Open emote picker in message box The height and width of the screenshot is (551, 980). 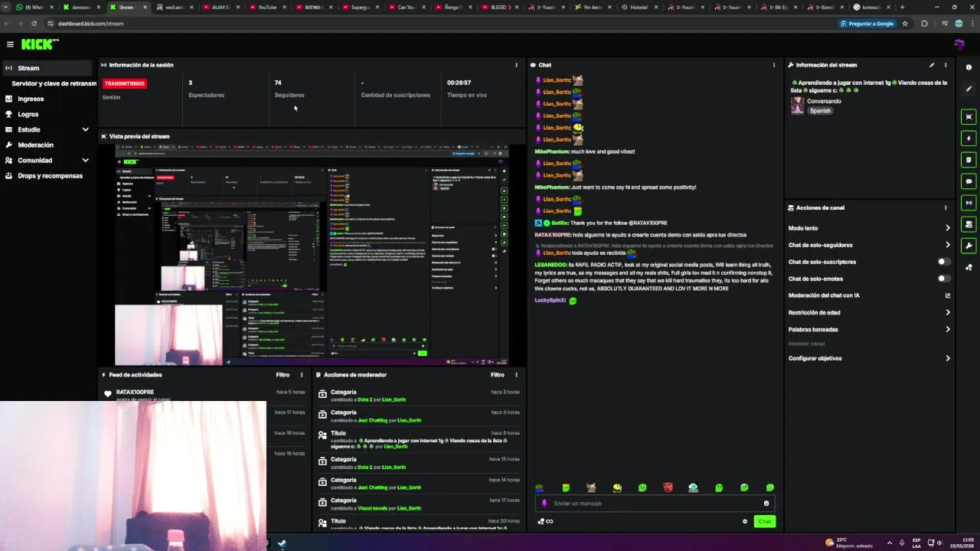(x=766, y=504)
